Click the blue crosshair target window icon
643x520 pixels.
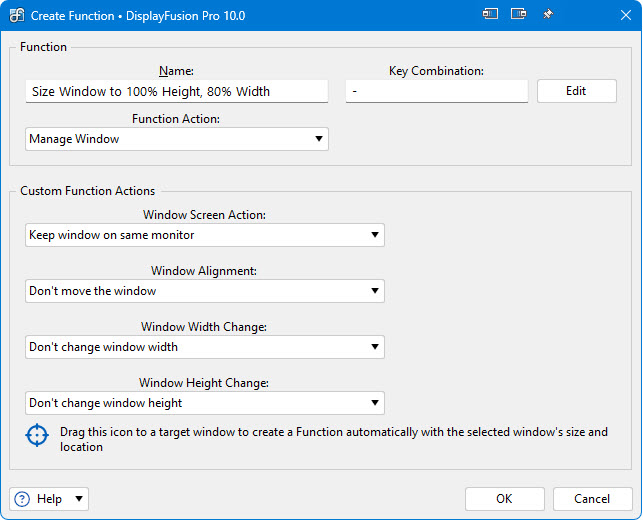pyautogui.click(x=36, y=436)
